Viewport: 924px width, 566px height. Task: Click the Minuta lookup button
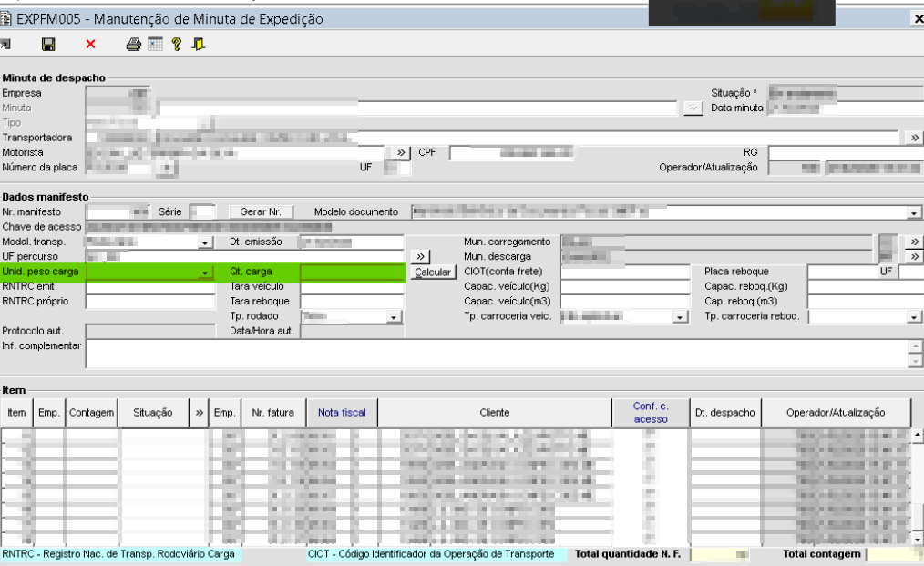click(x=693, y=108)
